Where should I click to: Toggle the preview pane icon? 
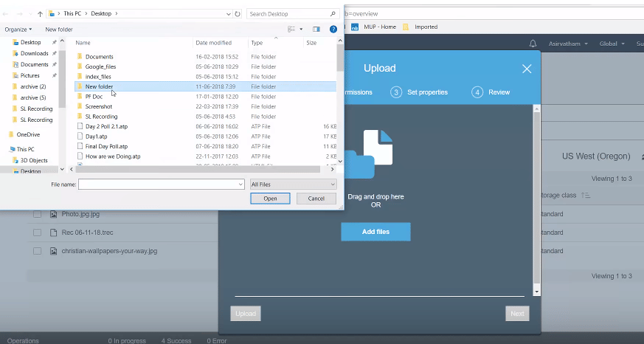tap(316, 29)
